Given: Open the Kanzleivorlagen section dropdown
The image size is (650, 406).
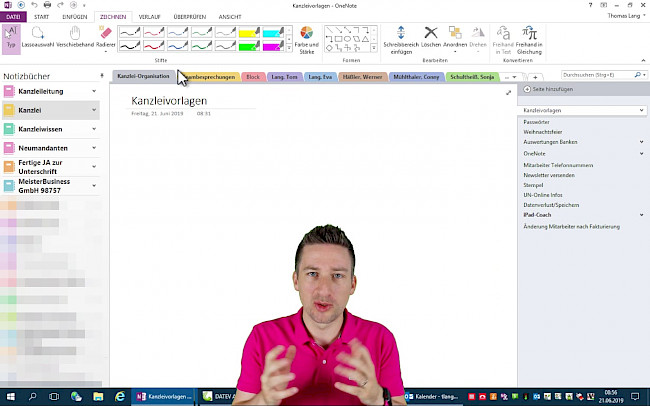Looking at the screenshot, I should point(642,109).
